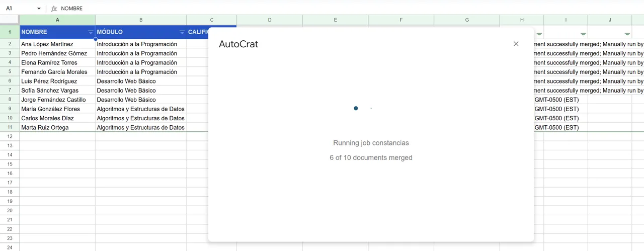Select column D header
This screenshot has width=644, height=251.
[x=270, y=20]
